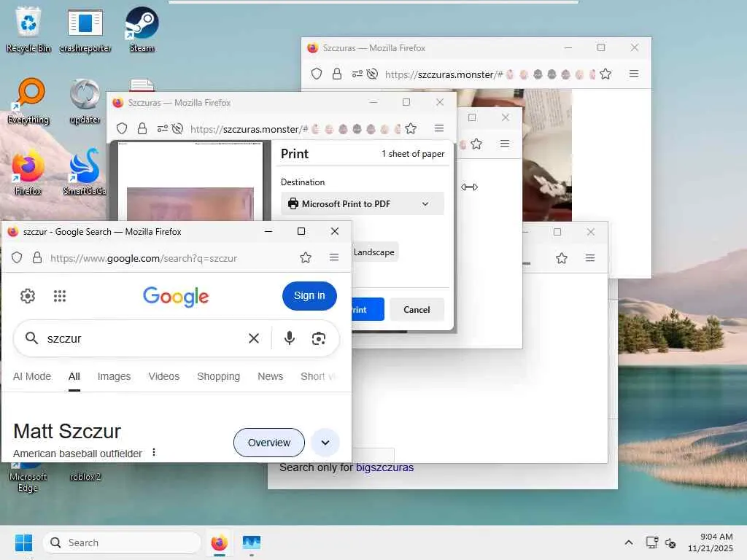Open the hamburger menu in Google Search window

334,257
